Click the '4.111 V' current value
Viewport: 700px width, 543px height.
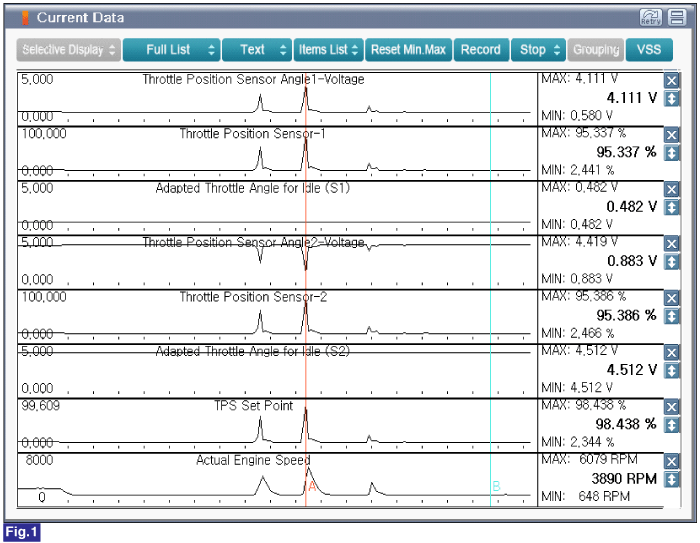(x=632, y=98)
